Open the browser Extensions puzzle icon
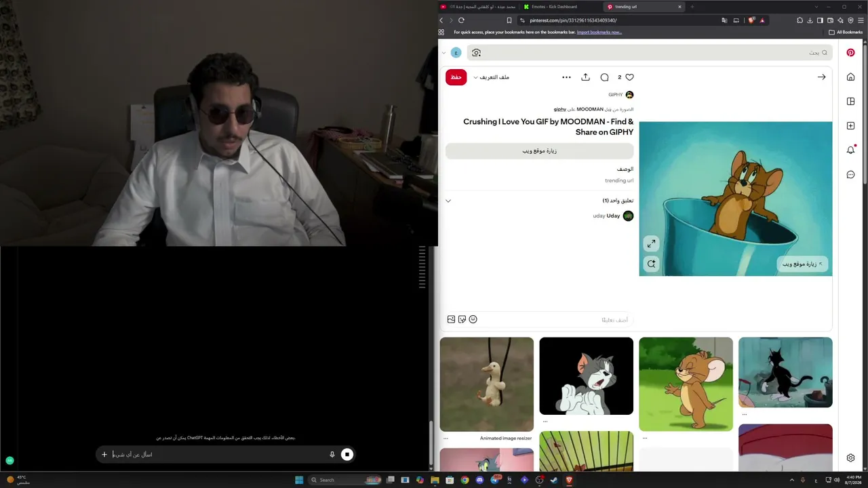Screen dimensions: 868x488 (x=800, y=20)
